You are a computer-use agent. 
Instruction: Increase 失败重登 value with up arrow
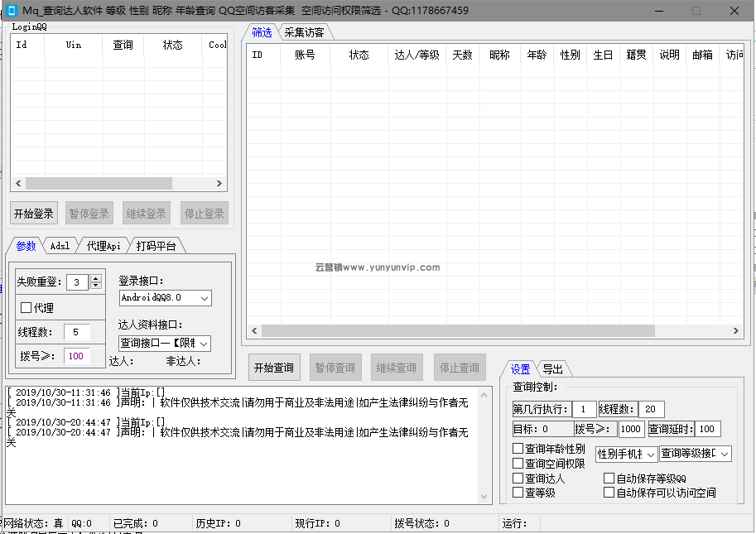click(x=96, y=278)
